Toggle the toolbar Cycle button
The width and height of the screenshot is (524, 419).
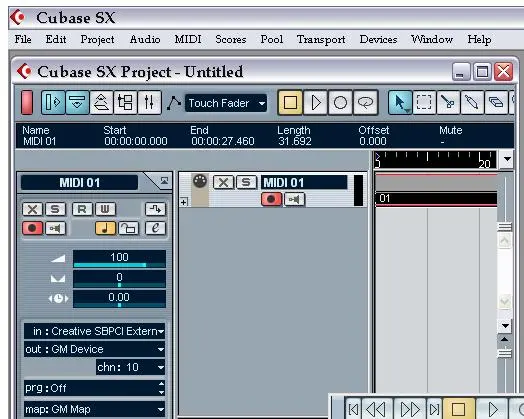click(365, 102)
